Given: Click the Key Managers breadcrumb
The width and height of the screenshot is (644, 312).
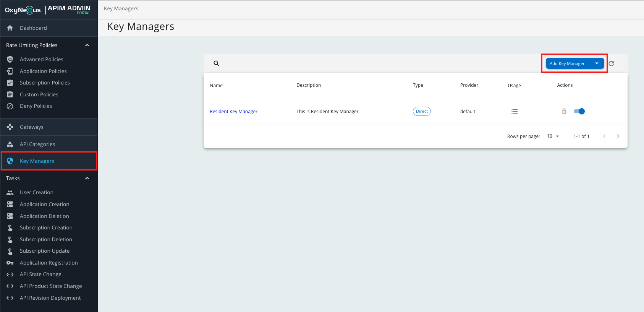Looking at the screenshot, I should coord(121,8).
